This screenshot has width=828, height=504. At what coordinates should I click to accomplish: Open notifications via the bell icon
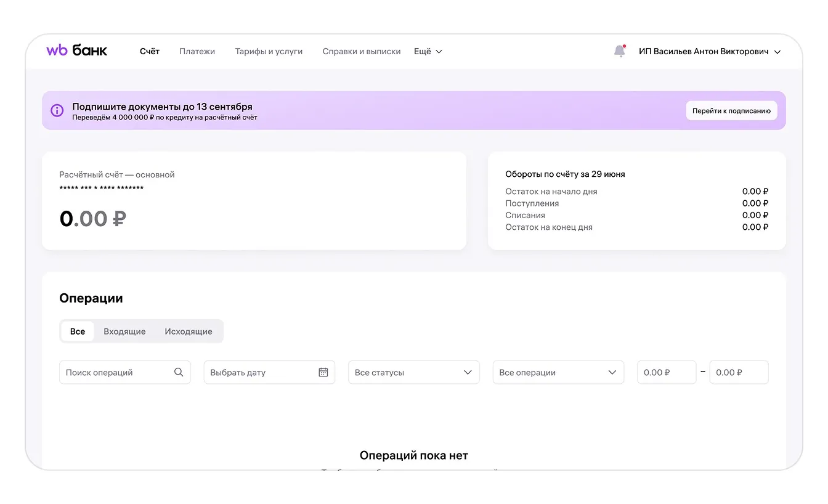[619, 52]
